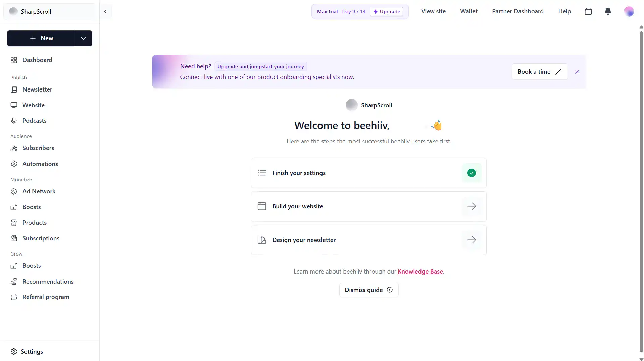The width and height of the screenshot is (644, 361).
Task: Click Dismiss guide button
Action: [369, 290]
